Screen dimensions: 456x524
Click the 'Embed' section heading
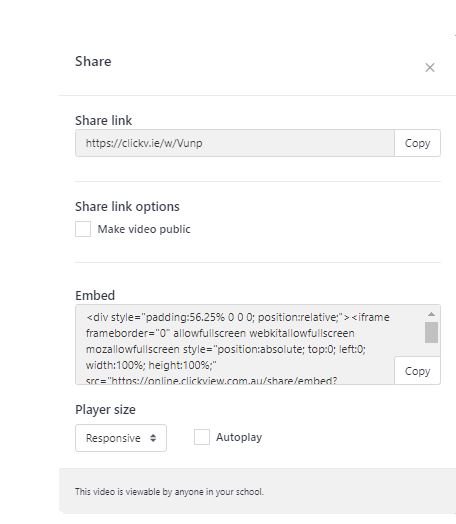95,295
